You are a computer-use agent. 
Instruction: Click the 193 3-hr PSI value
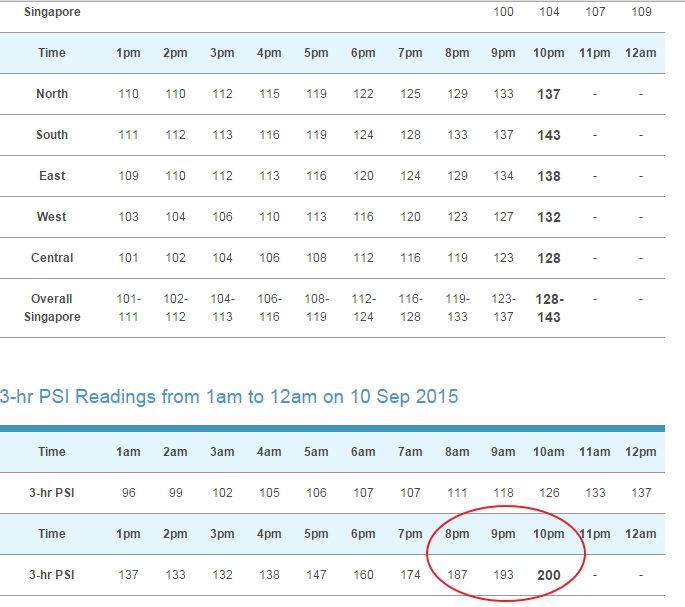[503, 576]
